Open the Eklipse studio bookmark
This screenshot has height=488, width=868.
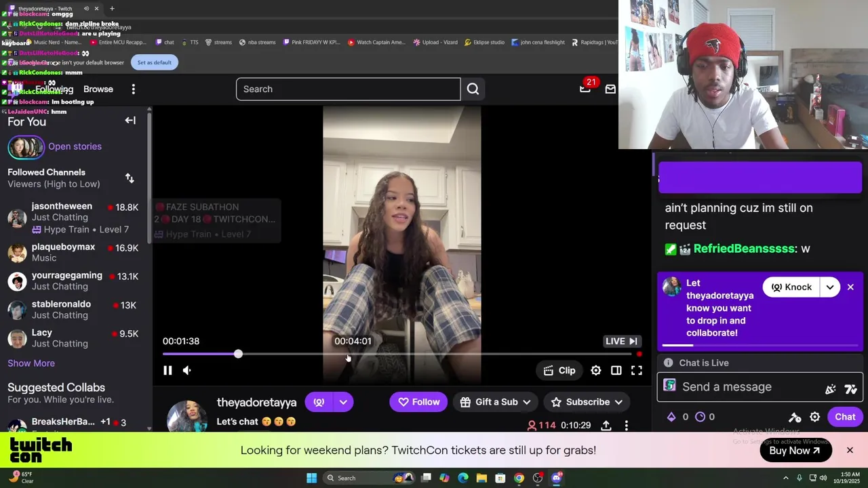[x=485, y=42]
